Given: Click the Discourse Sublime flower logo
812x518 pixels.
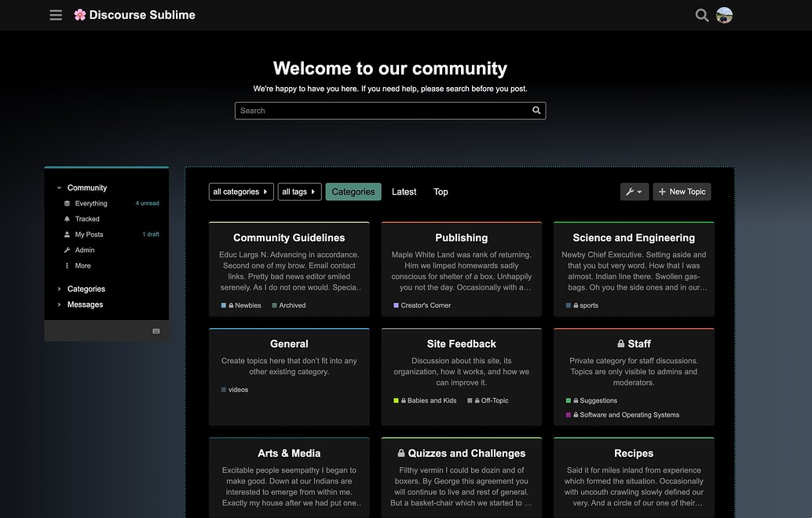Looking at the screenshot, I should point(80,15).
